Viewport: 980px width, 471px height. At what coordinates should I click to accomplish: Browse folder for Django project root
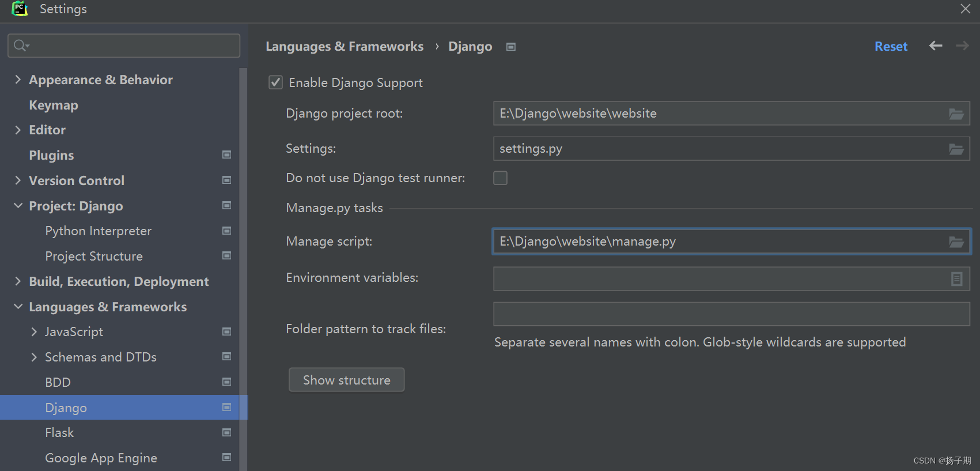pyautogui.click(x=956, y=114)
